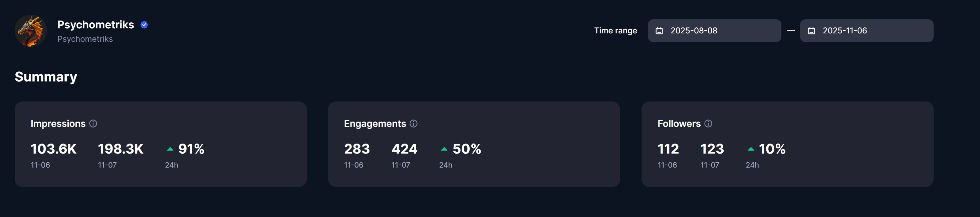This screenshot has width=980, height=217.
Task: Click the Psychometriks profile name
Action: click(95, 25)
